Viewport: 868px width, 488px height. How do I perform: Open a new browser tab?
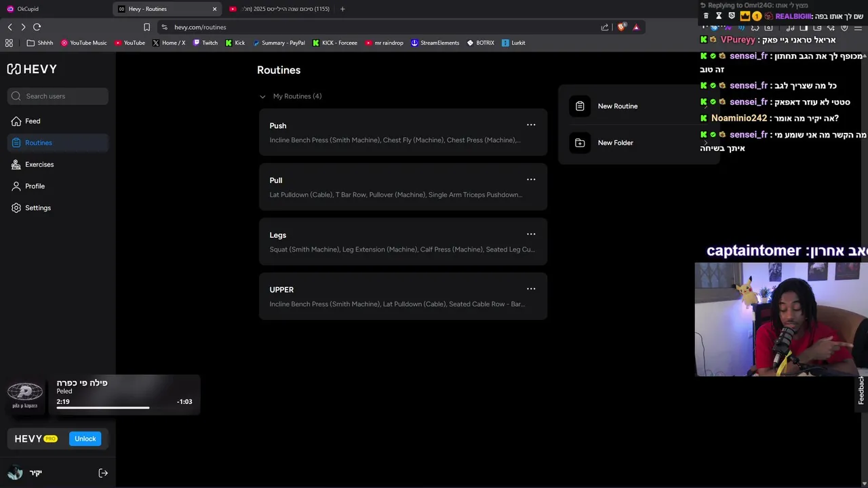coord(342,9)
